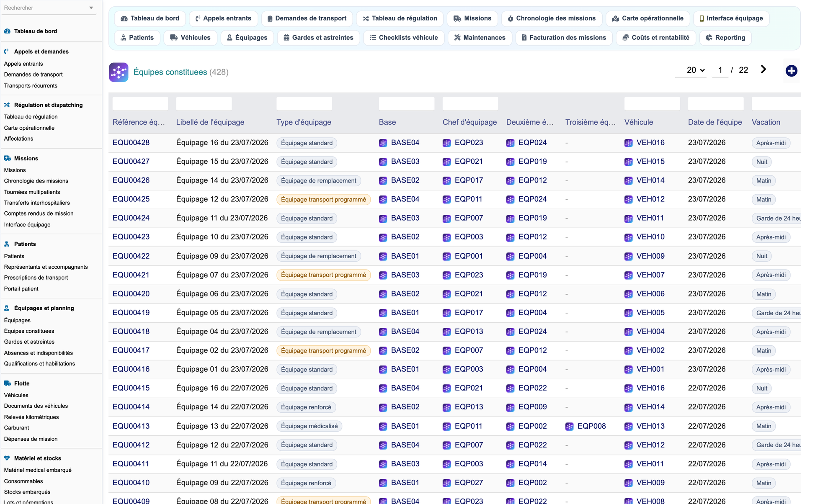Go to next page arrow

763,69
